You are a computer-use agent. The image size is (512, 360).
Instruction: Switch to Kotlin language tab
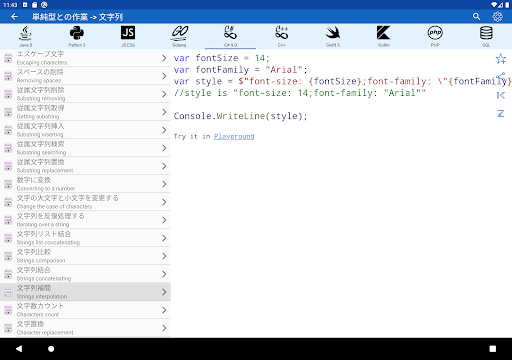(x=384, y=36)
